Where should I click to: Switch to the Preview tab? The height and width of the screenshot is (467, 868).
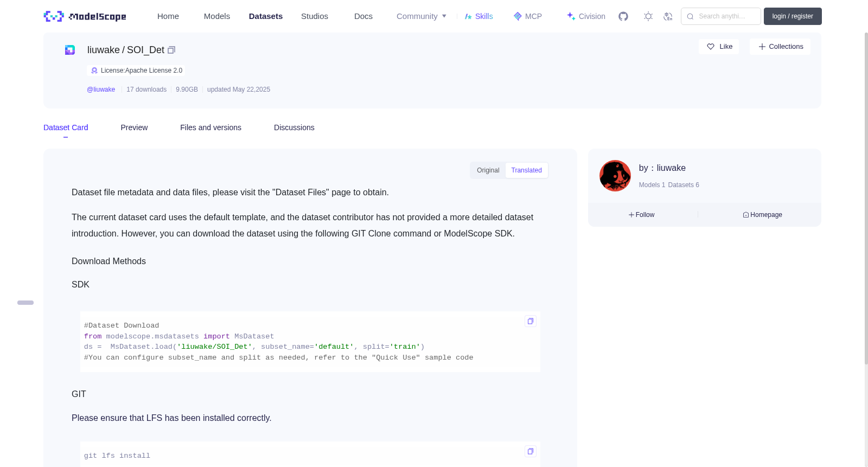134,127
